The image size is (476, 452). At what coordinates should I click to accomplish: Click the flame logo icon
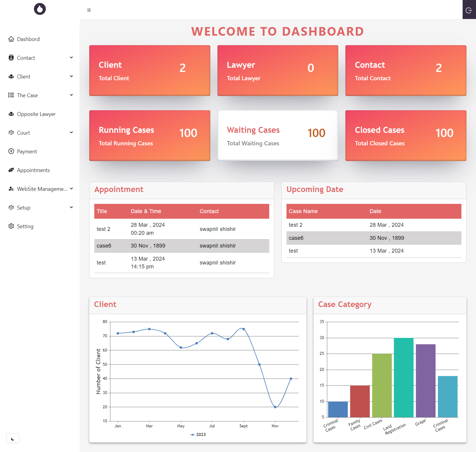click(40, 9)
